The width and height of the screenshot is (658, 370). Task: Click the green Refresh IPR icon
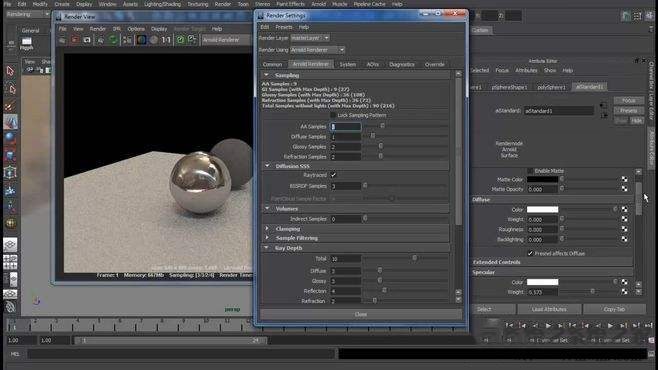tap(113, 40)
